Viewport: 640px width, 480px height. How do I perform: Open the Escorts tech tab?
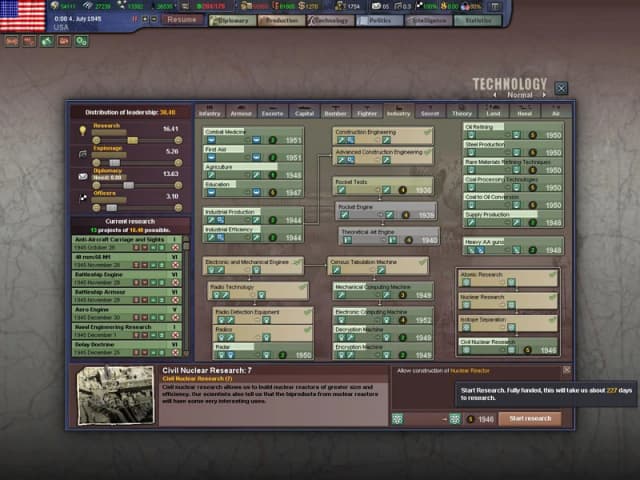(272, 111)
